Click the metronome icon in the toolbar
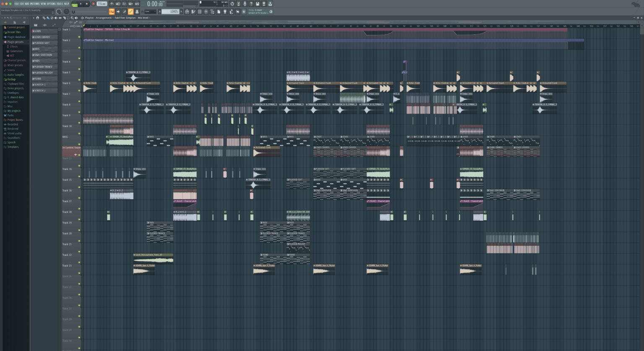This screenshot has width=644, height=351. [x=112, y=4]
